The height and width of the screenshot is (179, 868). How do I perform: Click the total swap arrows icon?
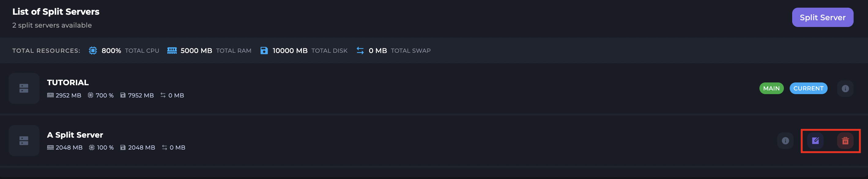360,51
